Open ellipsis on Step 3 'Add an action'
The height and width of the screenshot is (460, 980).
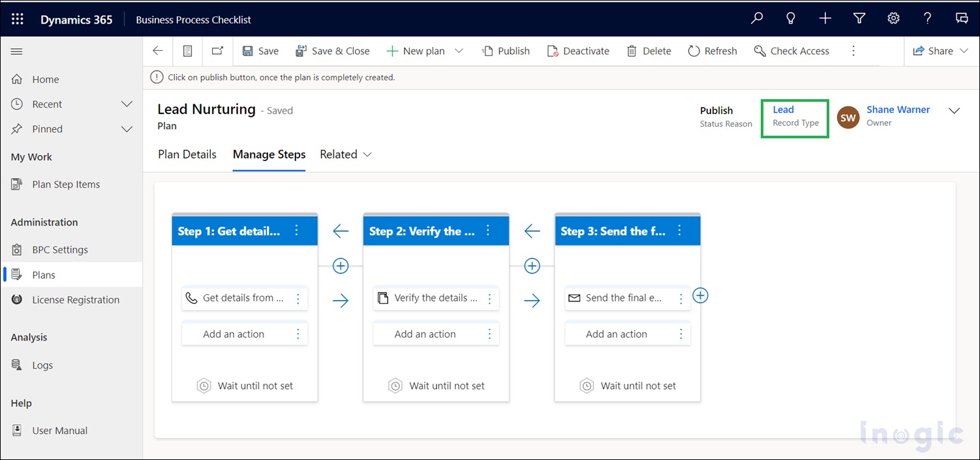(x=681, y=334)
